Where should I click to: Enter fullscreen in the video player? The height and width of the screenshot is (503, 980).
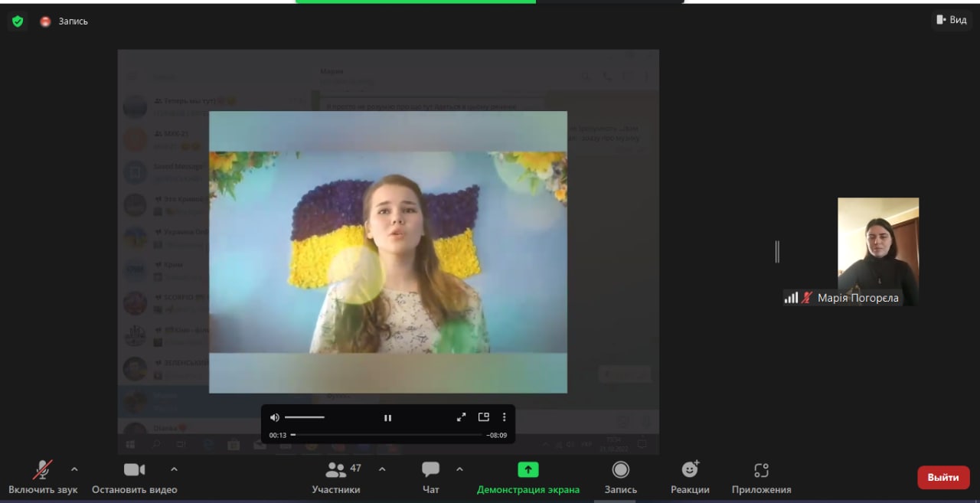(461, 417)
